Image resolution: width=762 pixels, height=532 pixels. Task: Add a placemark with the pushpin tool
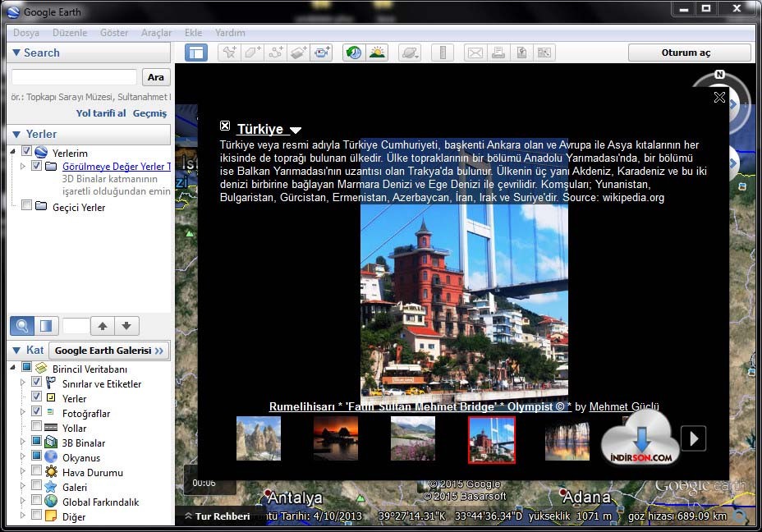point(229,53)
